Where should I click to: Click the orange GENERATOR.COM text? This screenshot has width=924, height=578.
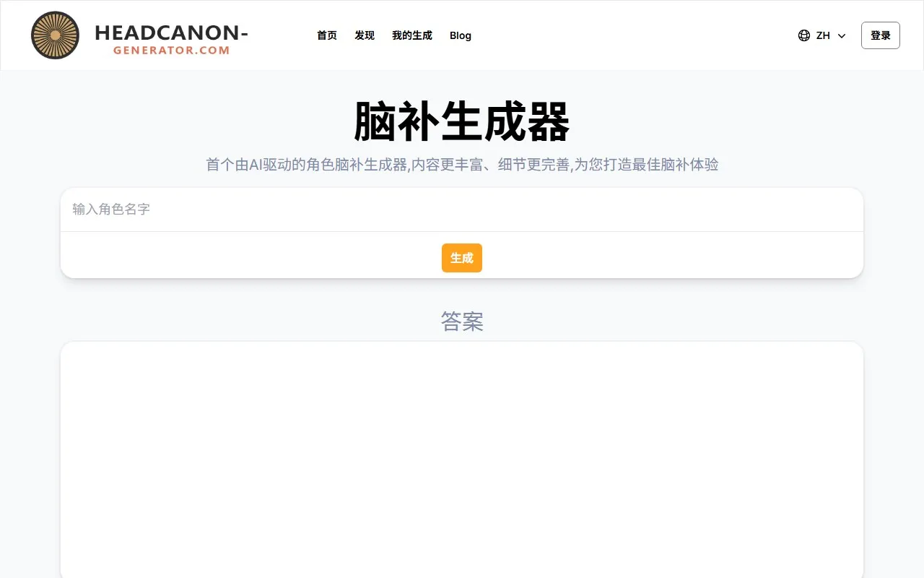click(x=172, y=51)
